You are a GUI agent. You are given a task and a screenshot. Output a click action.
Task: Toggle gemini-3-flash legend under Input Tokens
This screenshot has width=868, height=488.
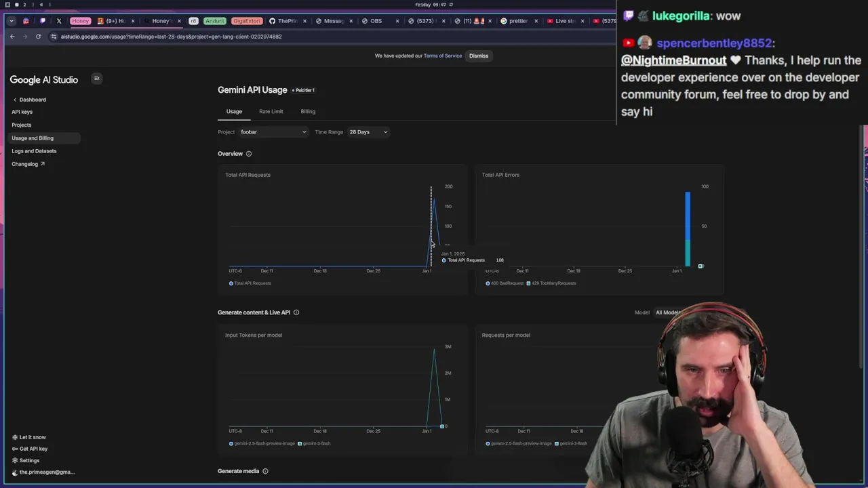pyautogui.click(x=315, y=443)
